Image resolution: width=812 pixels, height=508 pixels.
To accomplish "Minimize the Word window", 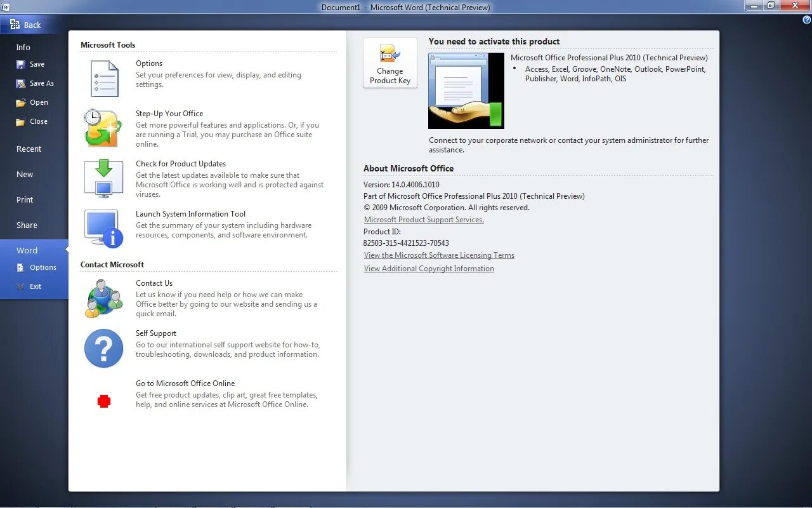I will (x=753, y=5).
